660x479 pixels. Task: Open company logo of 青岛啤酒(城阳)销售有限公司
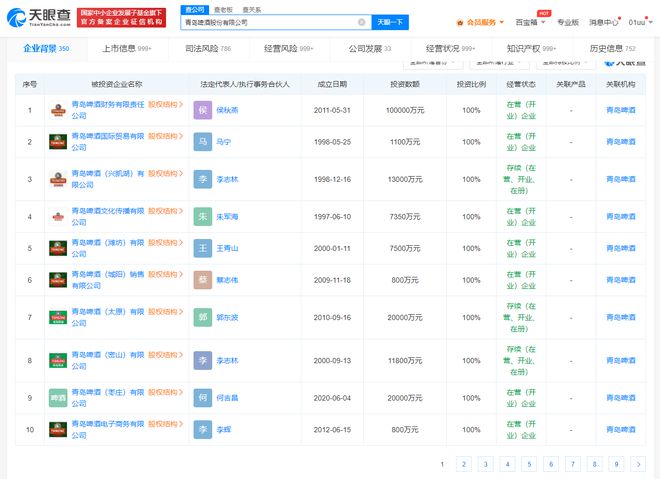click(58, 280)
